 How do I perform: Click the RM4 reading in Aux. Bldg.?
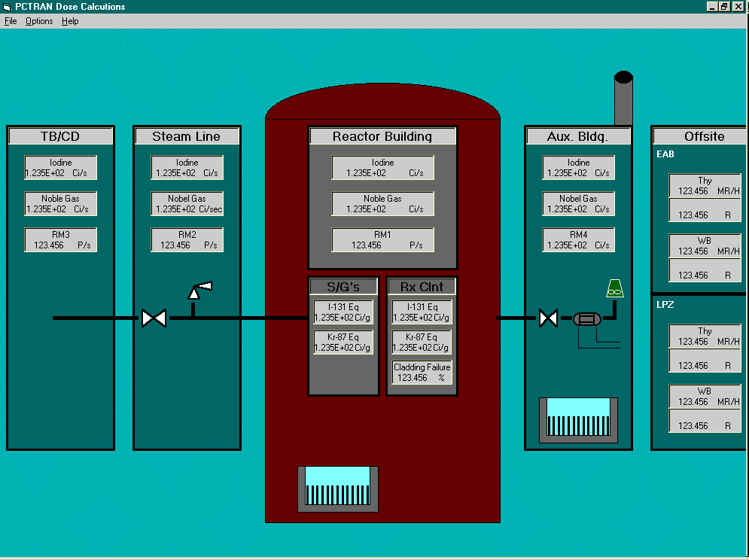(578, 240)
